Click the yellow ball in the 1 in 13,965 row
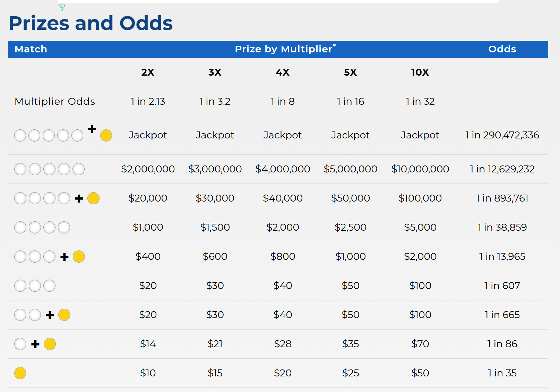 [x=79, y=257]
